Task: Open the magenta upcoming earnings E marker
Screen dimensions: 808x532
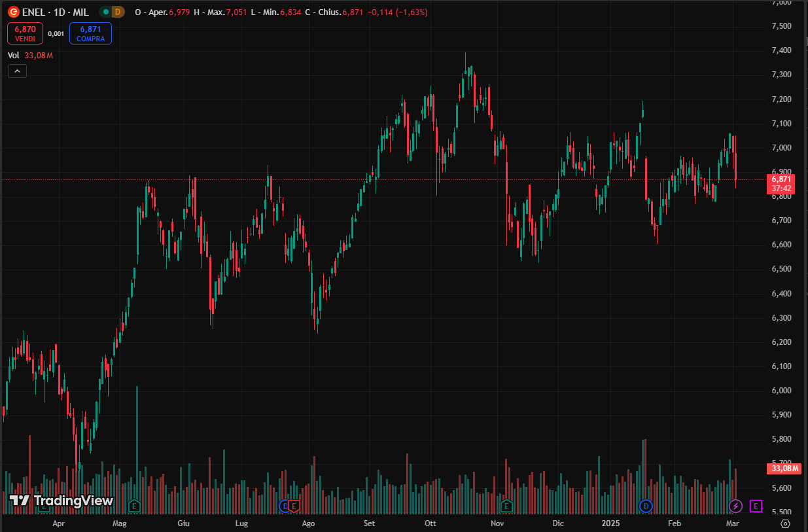Action: [x=756, y=505]
